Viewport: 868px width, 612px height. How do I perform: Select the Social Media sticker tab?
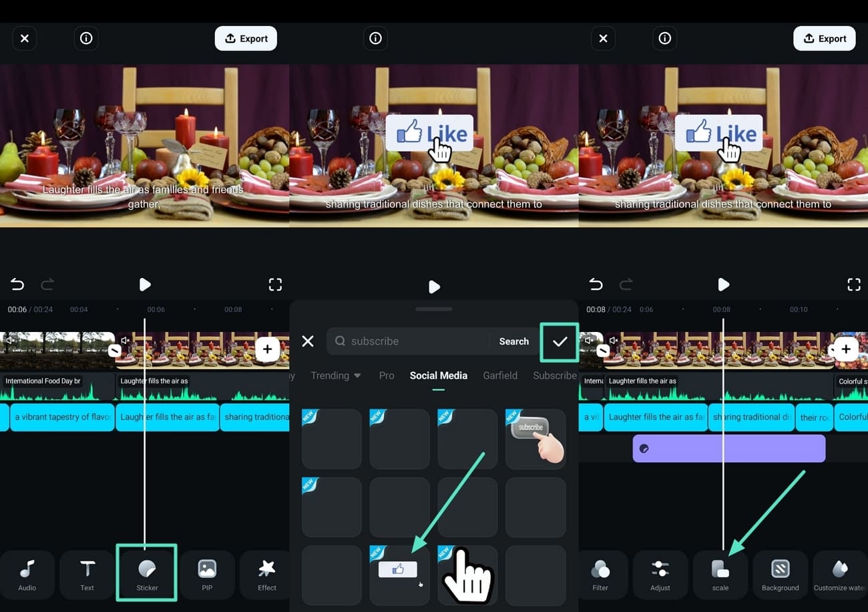point(439,375)
